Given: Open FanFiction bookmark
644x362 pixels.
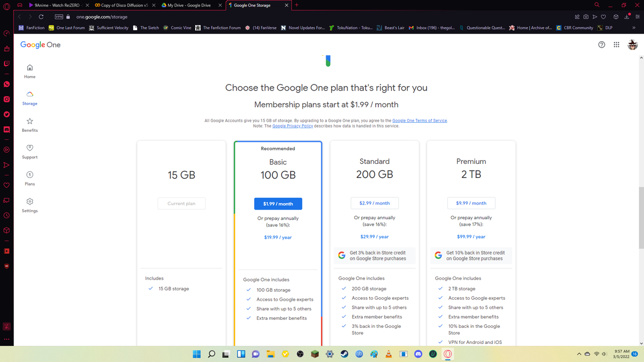Looking at the screenshot, I should [32, 28].
